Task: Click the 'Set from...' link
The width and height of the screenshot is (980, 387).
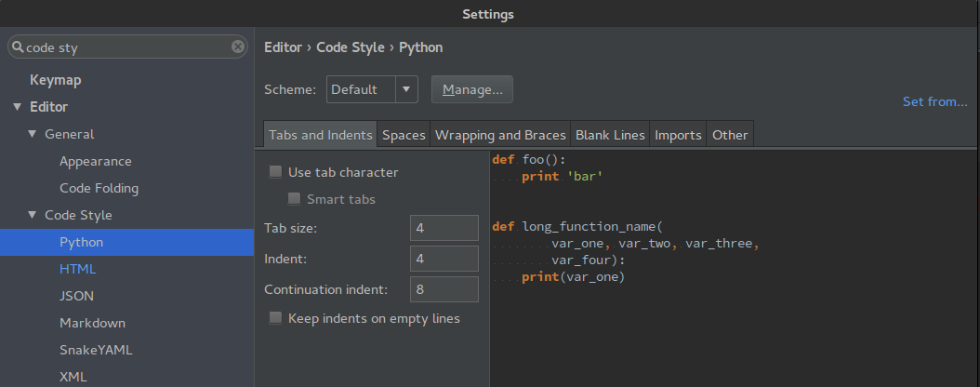Action: [935, 101]
